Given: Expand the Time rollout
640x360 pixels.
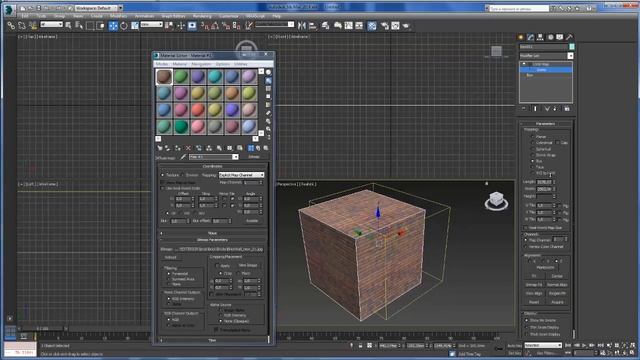Looking at the screenshot, I should click(x=212, y=340).
